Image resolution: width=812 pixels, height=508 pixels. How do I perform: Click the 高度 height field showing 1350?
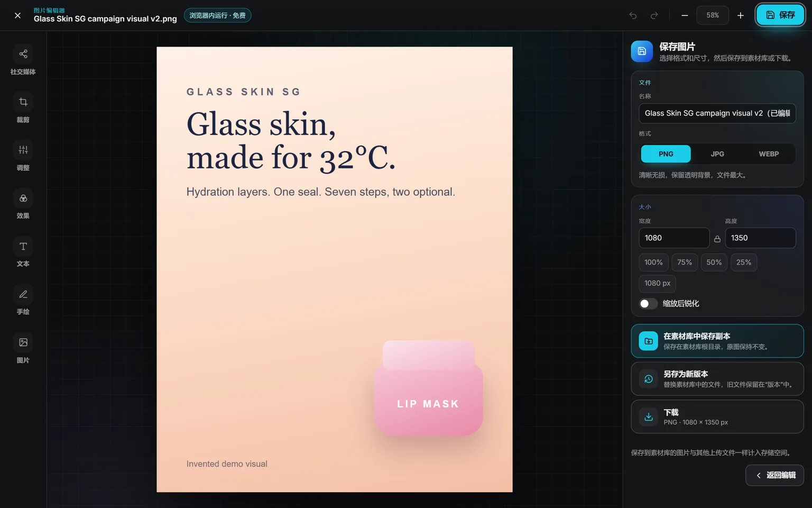[760, 238]
